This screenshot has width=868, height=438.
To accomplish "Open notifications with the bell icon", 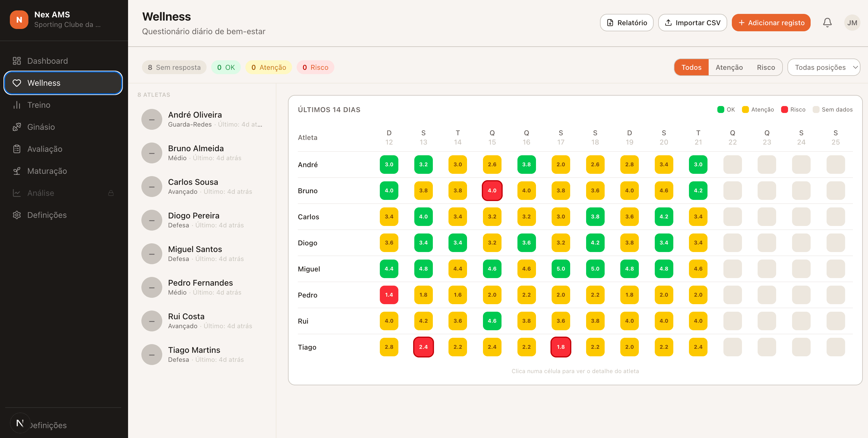I will tap(827, 22).
